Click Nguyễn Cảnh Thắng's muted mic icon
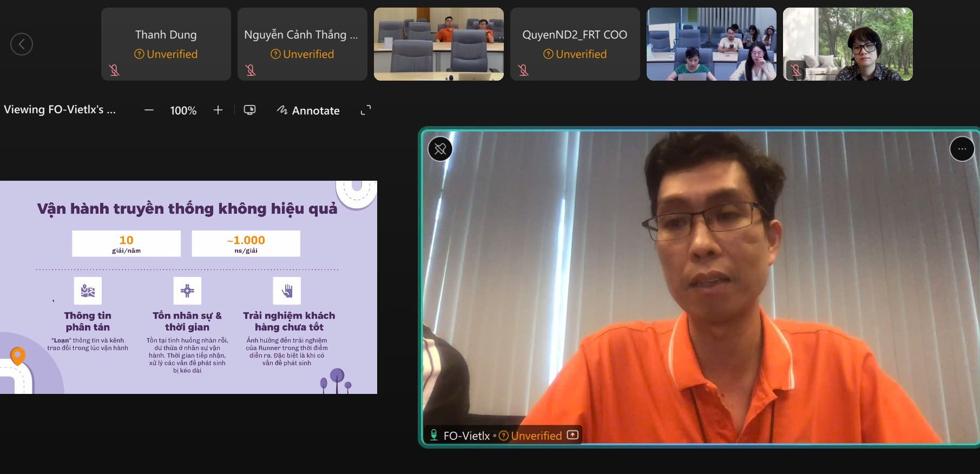Viewport: 980px width, 474px height. click(x=251, y=70)
